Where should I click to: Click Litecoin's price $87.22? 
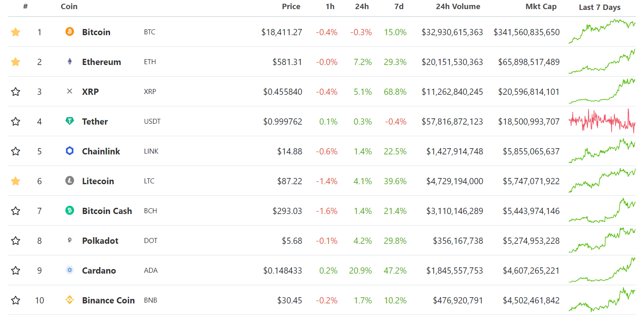point(290,181)
